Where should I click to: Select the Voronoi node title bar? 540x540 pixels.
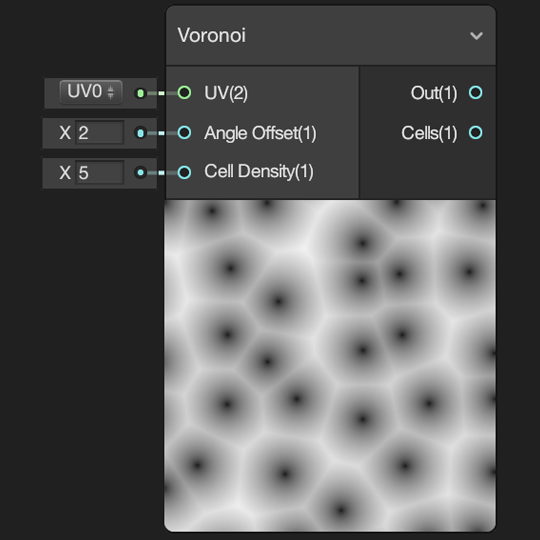pos(331,35)
